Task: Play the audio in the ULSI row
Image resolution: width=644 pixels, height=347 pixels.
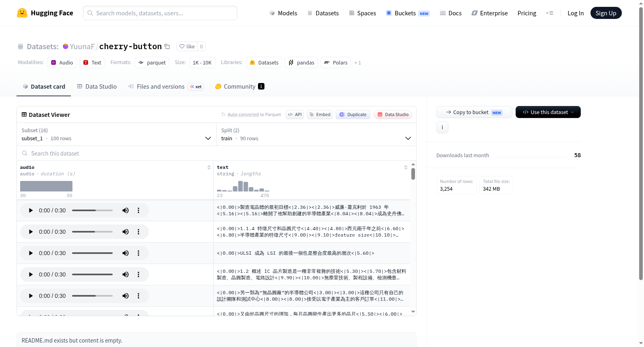Action: (x=31, y=253)
